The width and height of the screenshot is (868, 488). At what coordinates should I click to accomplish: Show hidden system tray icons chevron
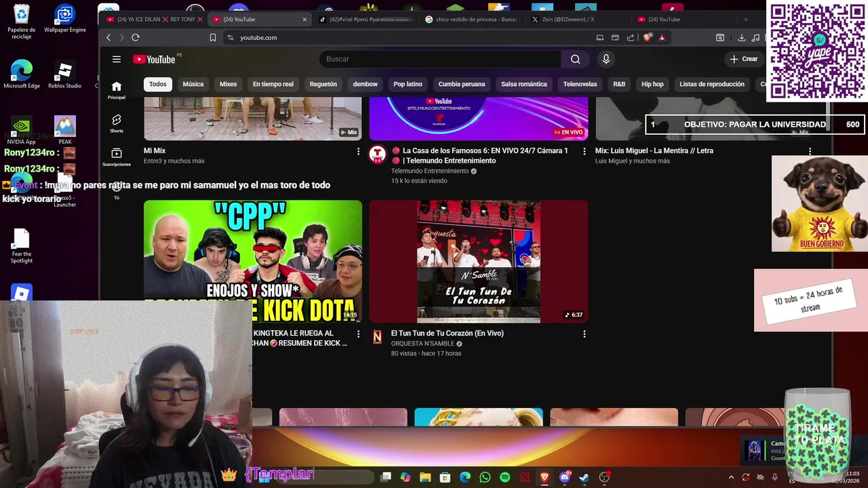click(731, 477)
